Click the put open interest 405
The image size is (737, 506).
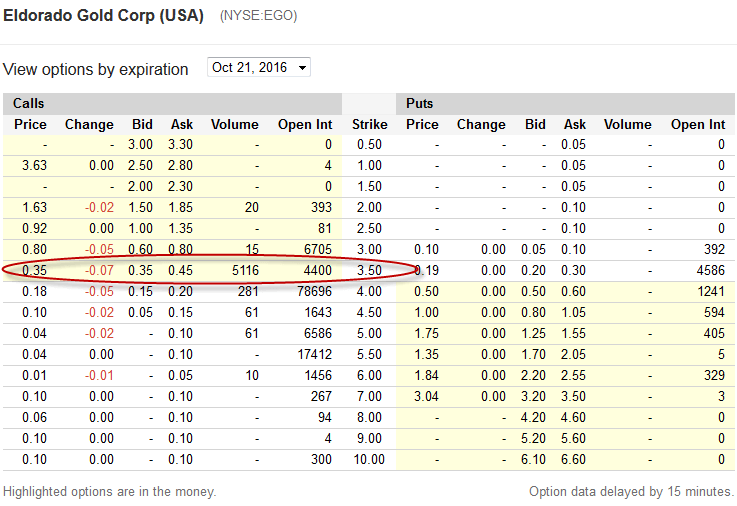tap(714, 334)
